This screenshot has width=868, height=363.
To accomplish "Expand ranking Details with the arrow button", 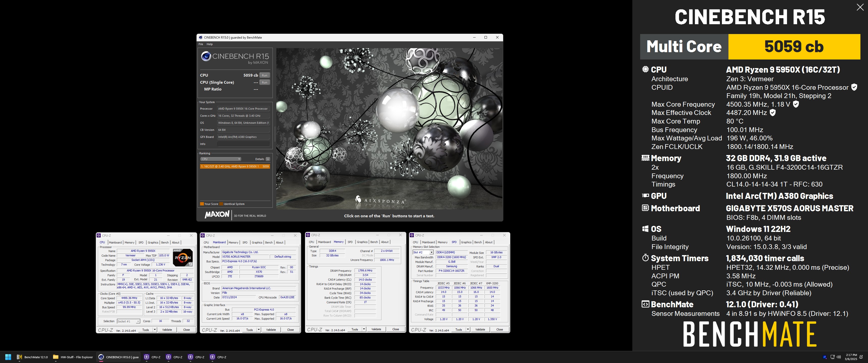I will coord(268,159).
